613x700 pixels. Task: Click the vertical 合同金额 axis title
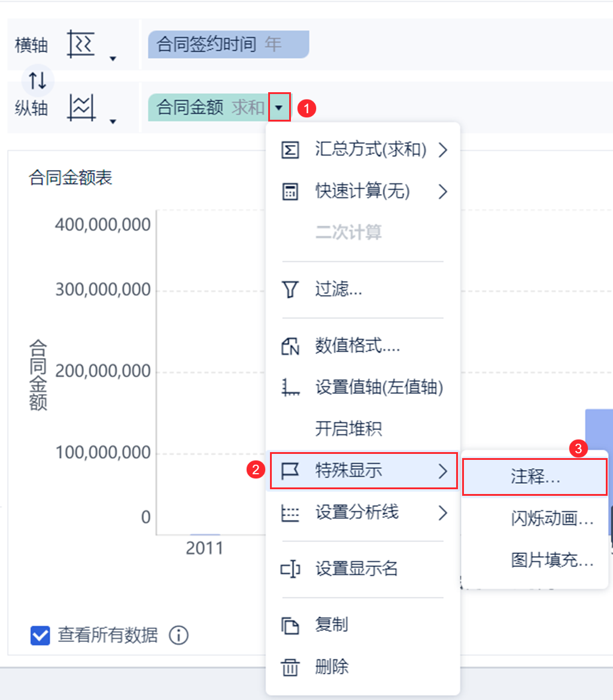38,375
